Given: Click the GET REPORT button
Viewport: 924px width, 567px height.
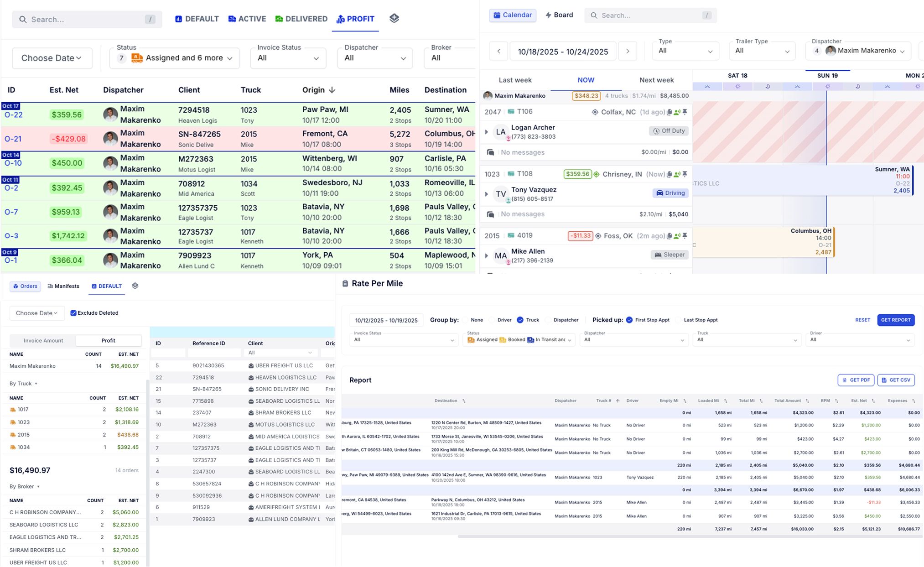Looking at the screenshot, I should (x=895, y=320).
